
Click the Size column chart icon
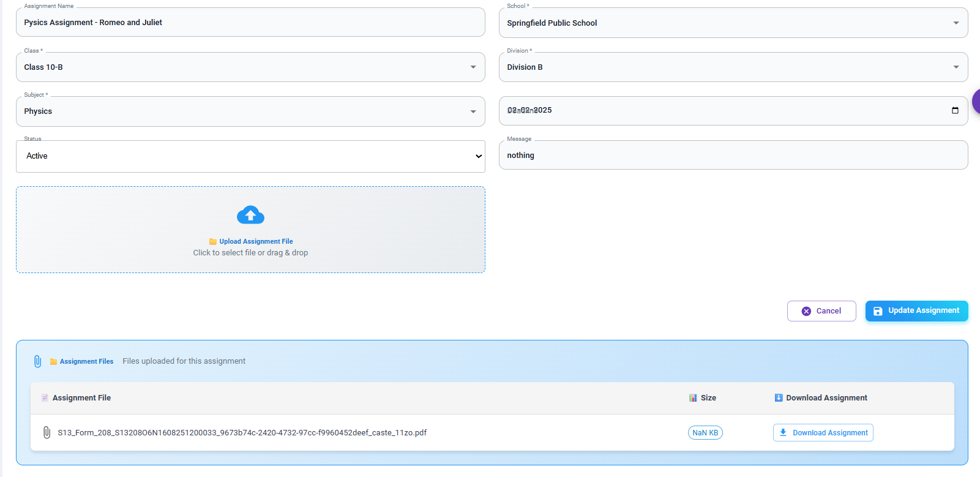pos(693,398)
